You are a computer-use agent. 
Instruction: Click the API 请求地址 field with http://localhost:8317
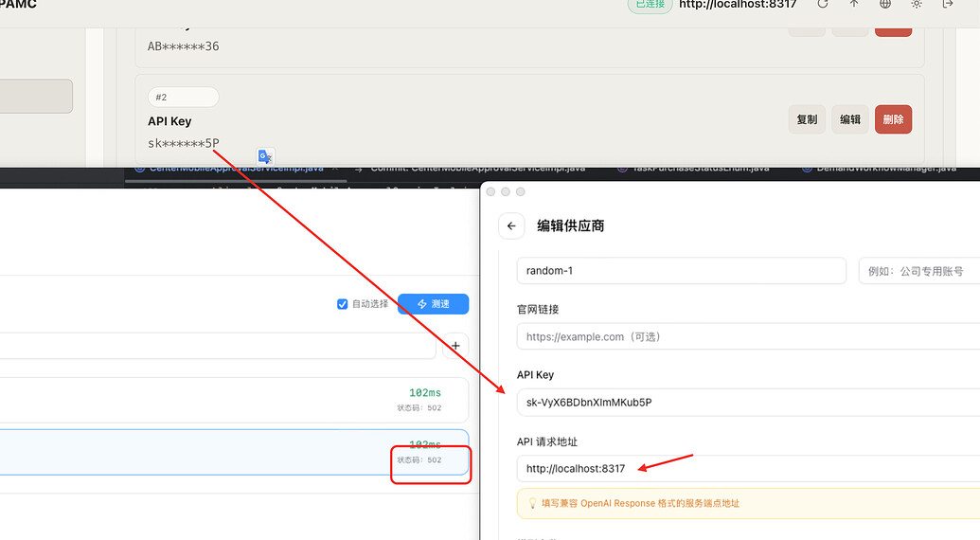click(x=748, y=469)
